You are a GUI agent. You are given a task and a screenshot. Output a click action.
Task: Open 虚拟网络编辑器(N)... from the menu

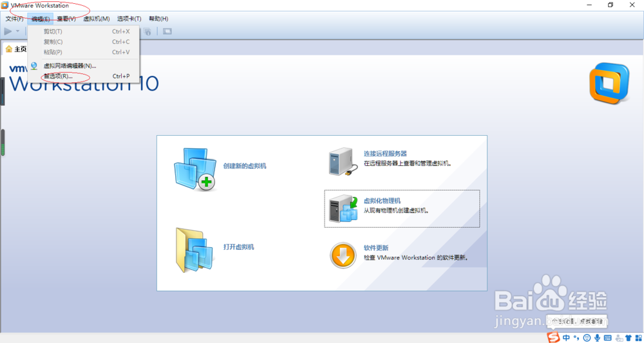[x=84, y=66]
